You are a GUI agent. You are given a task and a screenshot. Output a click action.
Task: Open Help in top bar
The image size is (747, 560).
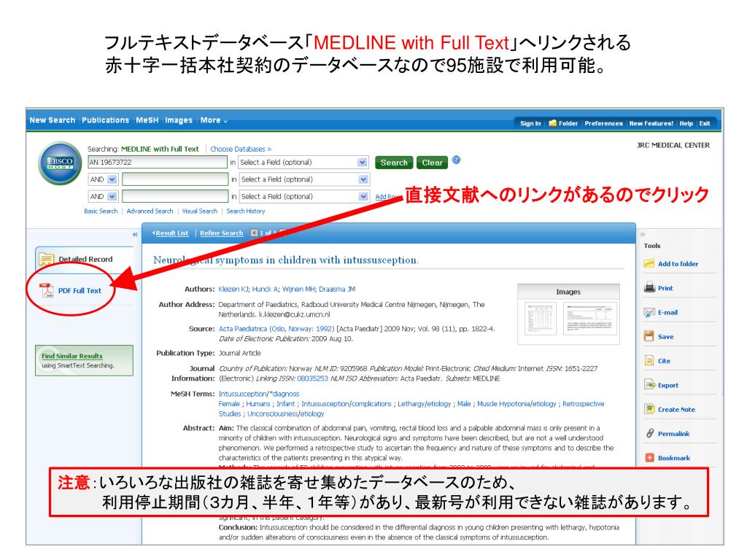[686, 123]
